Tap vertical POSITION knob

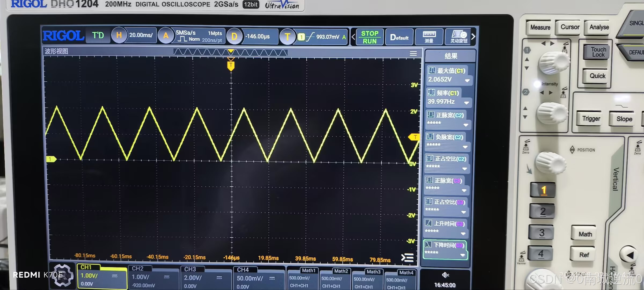coord(551,162)
